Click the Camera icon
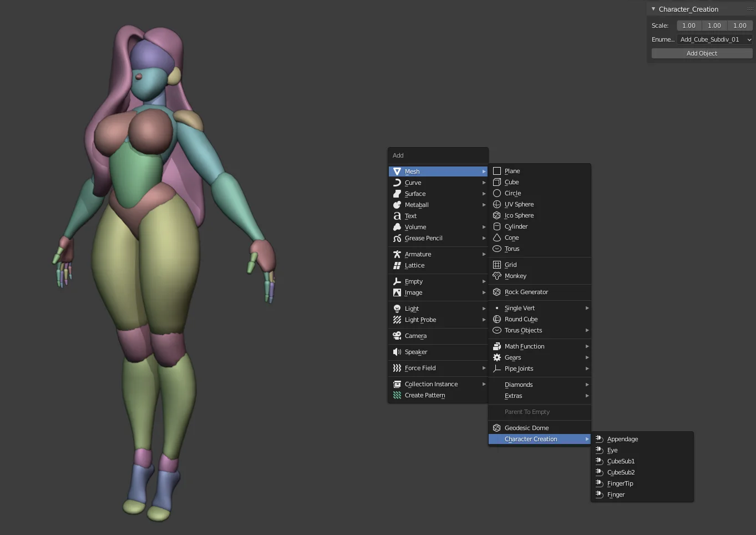The image size is (756, 535). pyautogui.click(x=397, y=336)
